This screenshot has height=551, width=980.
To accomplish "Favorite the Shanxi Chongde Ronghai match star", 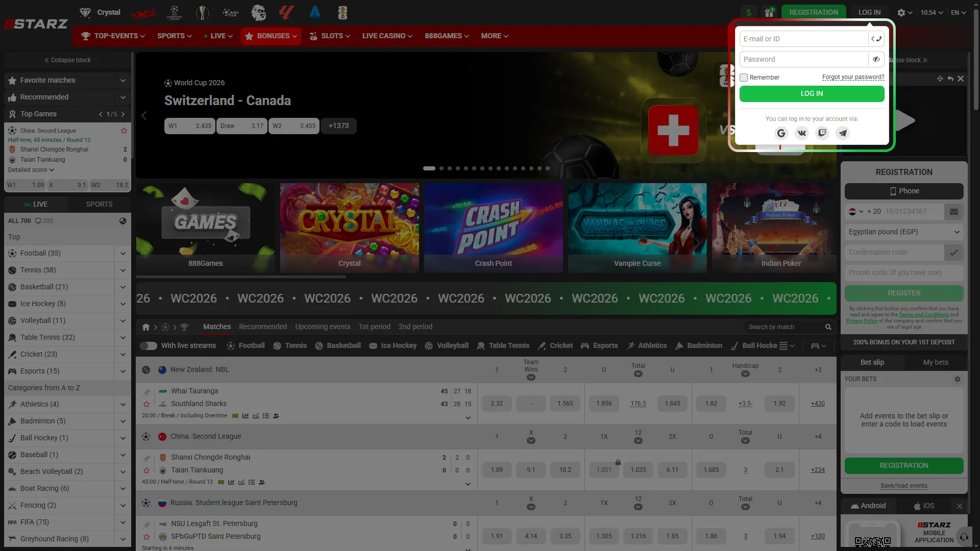I will coord(146,470).
